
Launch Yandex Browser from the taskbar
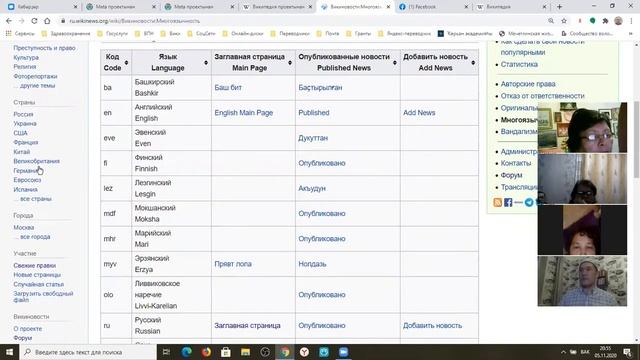point(304,352)
